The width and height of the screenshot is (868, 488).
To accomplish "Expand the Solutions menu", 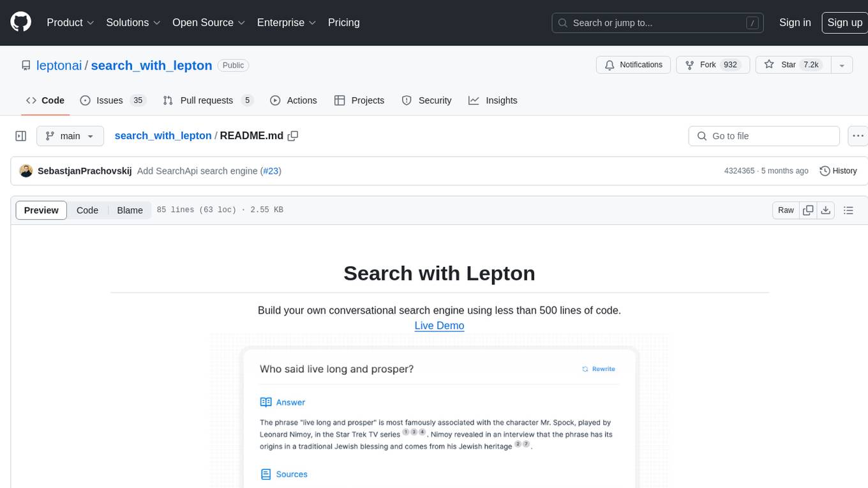I will coord(133,22).
